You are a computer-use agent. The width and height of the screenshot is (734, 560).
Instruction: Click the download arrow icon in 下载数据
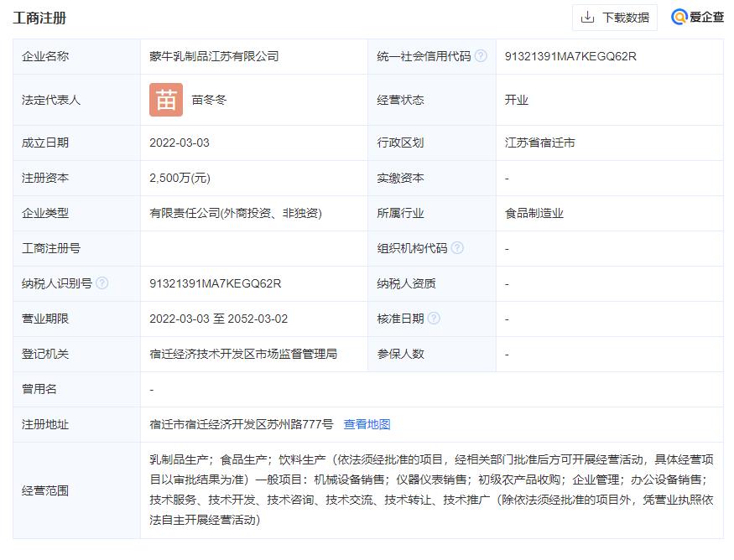587,18
